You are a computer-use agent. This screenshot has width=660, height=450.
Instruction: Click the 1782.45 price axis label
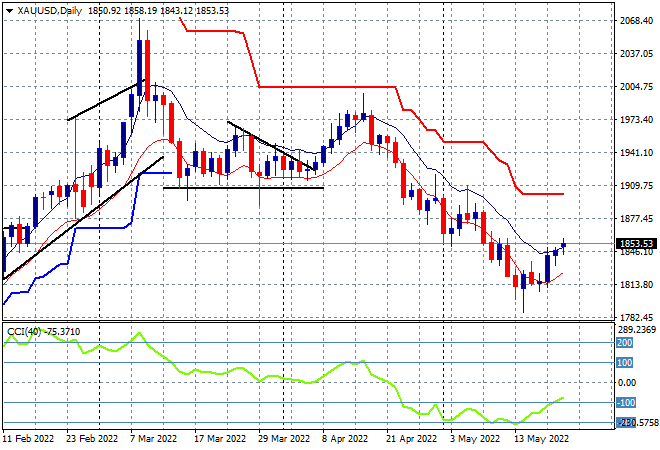tap(636, 318)
